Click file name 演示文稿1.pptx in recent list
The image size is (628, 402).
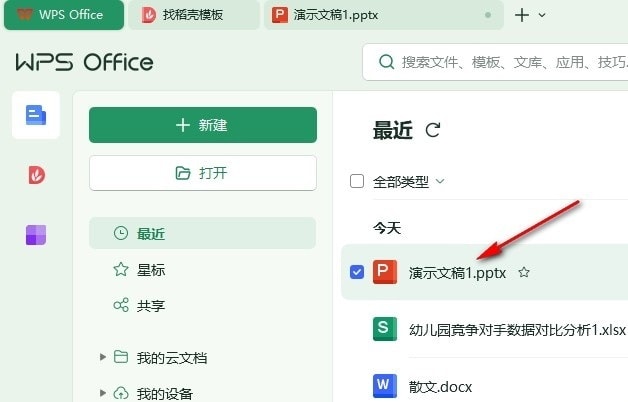point(457,273)
